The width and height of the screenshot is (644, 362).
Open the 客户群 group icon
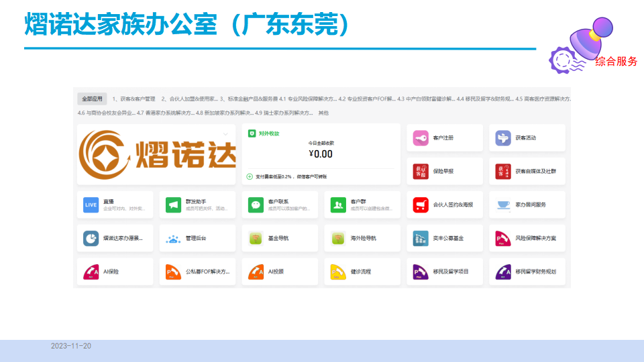[x=338, y=205]
